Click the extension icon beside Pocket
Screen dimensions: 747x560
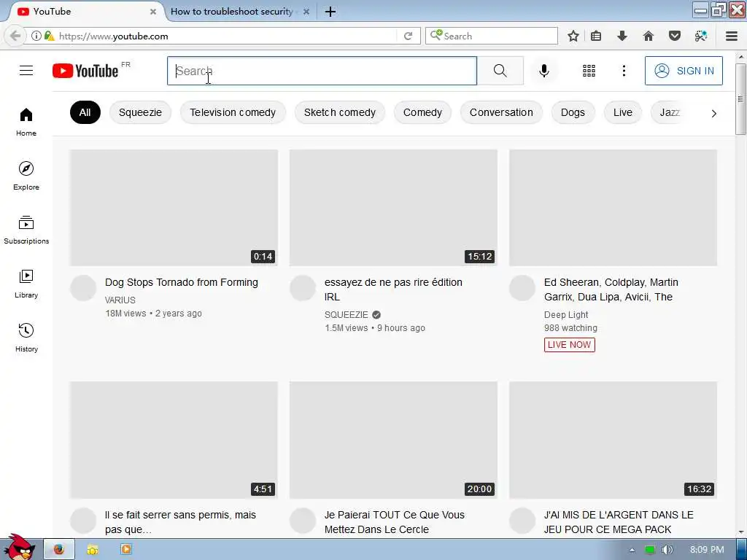coord(701,36)
